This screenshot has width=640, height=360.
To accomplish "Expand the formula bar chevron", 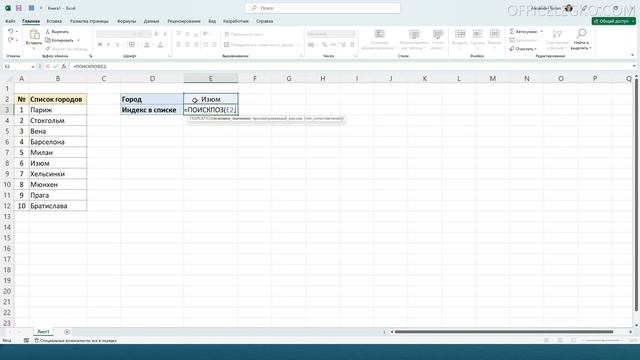I will (x=634, y=66).
